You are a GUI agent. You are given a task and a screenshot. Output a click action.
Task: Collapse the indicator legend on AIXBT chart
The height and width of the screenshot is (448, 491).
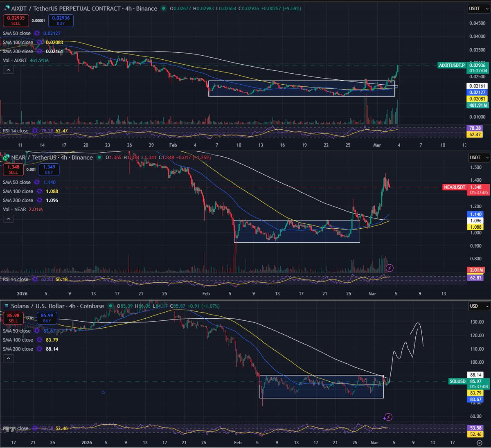click(x=9, y=70)
